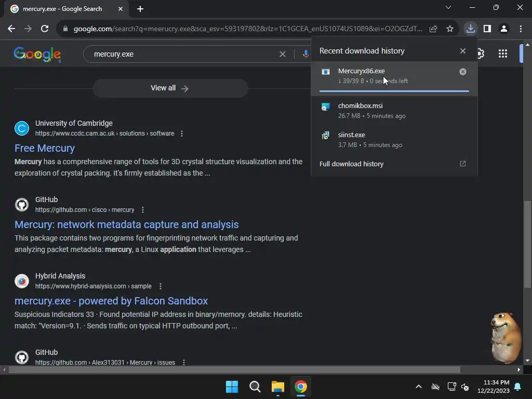Click the University of Cambridge site name
Screen dimensions: 532x399
click(x=74, y=123)
